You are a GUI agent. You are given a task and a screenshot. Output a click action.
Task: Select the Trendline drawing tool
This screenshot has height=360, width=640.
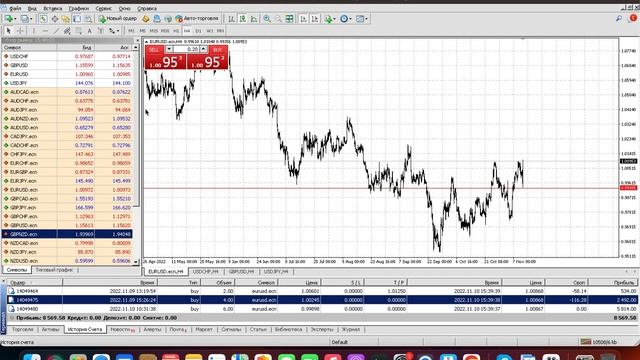(x=56, y=31)
